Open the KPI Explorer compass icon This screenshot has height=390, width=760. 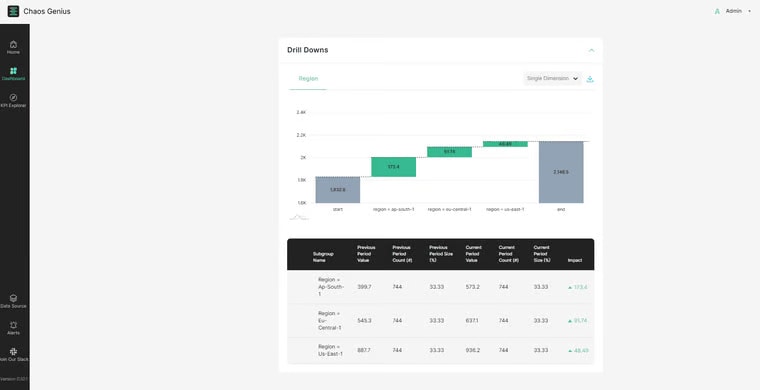(13, 97)
